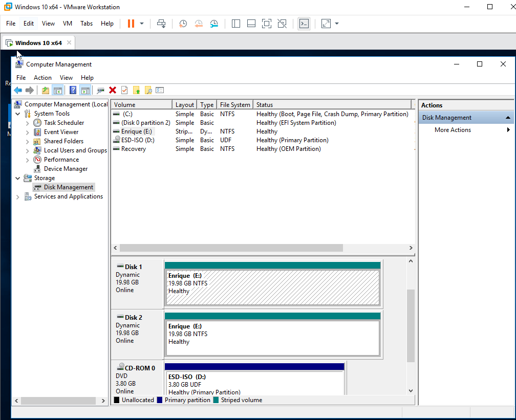
Task: Select Enrique (E:) partition on Disk 2
Action: tap(272, 338)
